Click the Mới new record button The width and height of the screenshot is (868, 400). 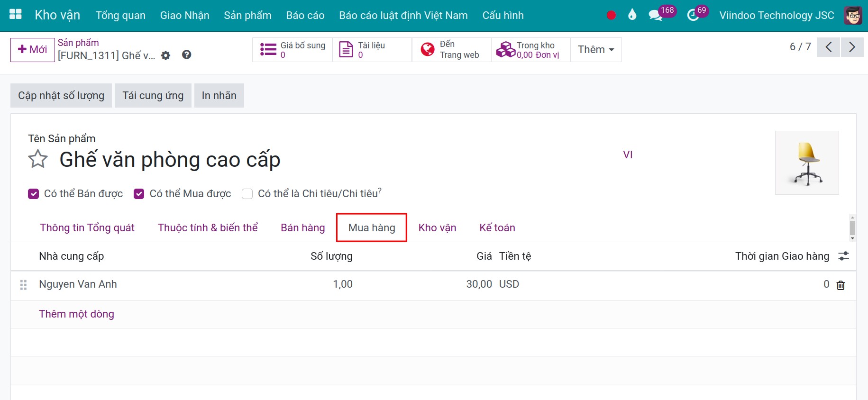33,50
